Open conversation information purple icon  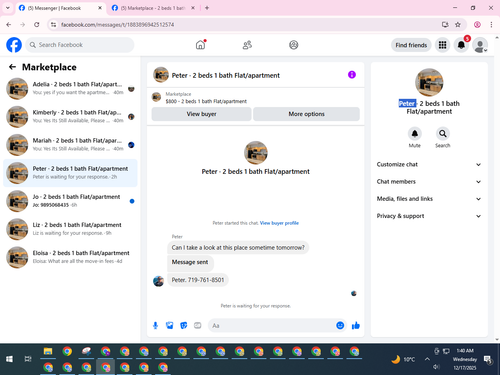tap(352, 75)
